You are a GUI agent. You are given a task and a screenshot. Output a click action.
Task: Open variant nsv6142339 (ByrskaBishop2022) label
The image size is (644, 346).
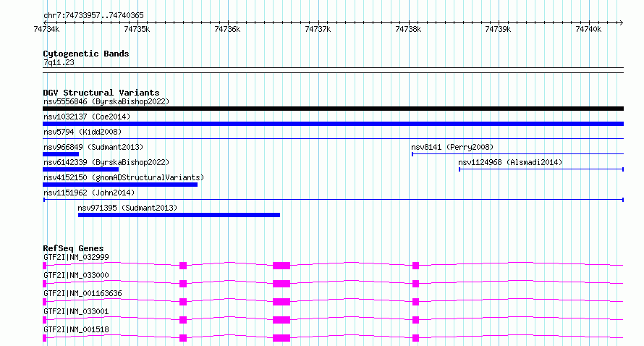(106, 162)
